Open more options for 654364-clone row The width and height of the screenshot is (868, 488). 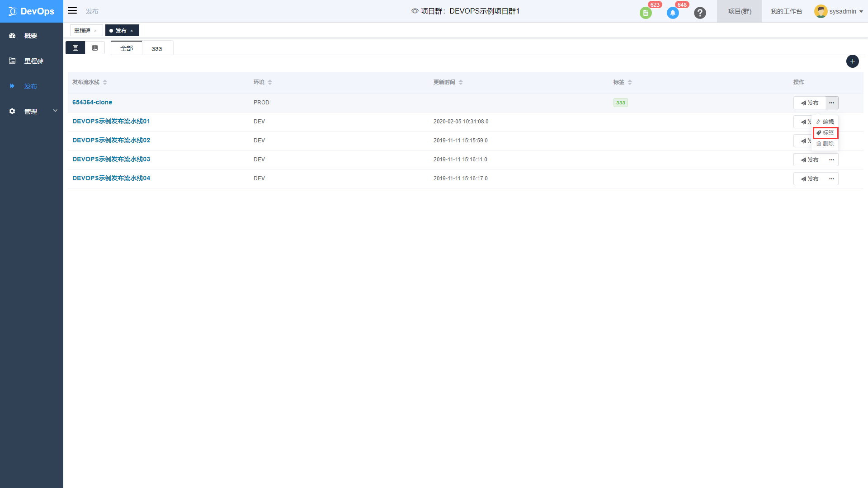coord(832,103)
